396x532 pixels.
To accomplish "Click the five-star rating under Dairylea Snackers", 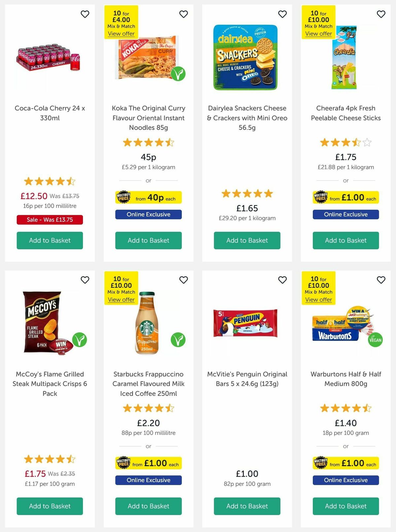I will [x=247, y=193].
